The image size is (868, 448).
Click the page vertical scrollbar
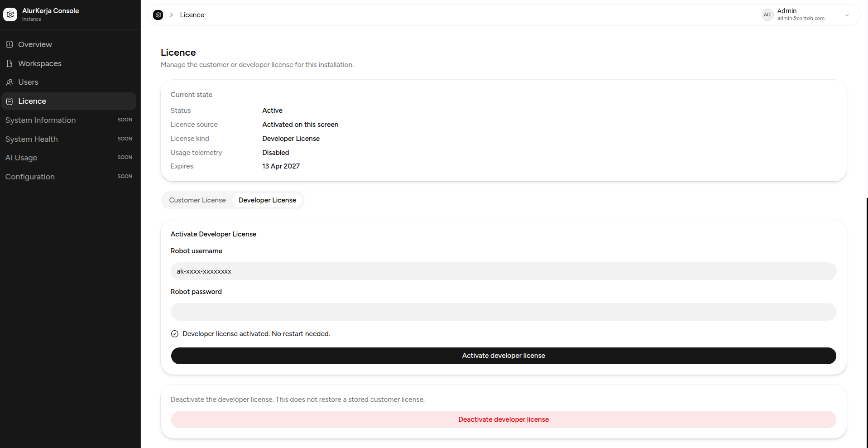(x=867, y=323)
